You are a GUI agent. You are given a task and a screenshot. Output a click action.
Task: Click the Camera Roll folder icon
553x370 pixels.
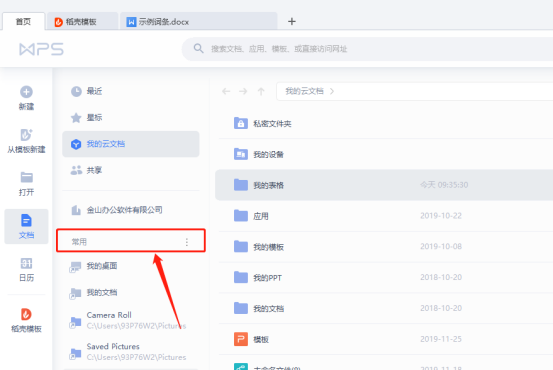tap(75, 322)
